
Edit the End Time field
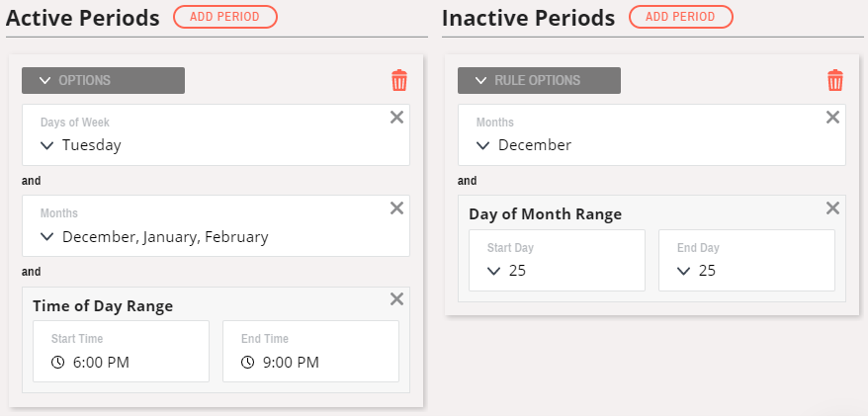(x=310, y=351)
